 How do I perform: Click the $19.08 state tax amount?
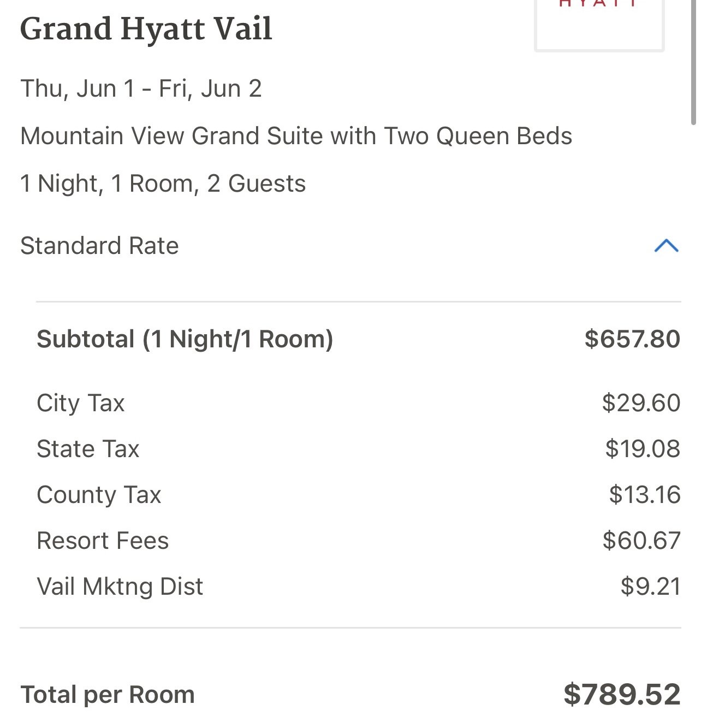click(x=643, y=449)
